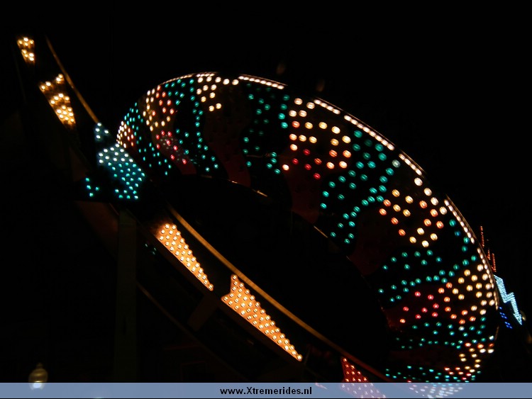This screenshot has height=399, width=532.
Task: Click the www.Xtremerides.nl watermark text
Action: (x=266, y=391)
